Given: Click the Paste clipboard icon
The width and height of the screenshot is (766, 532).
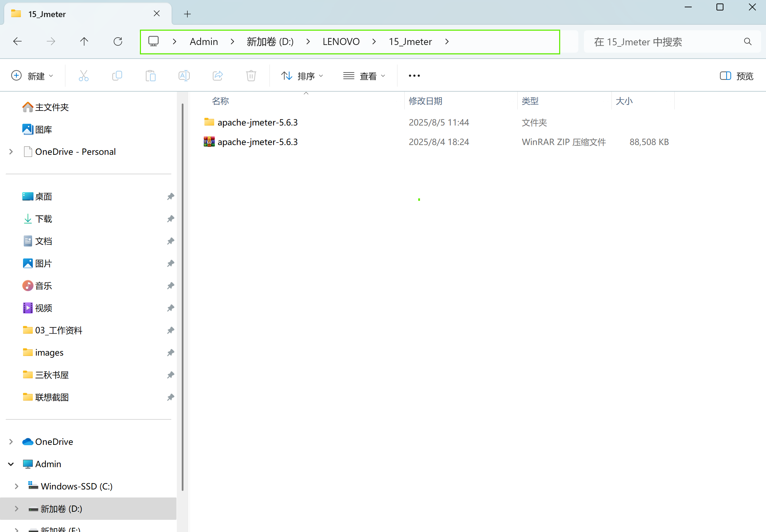Looking at the screenshot, I should [x=151, y=76].
